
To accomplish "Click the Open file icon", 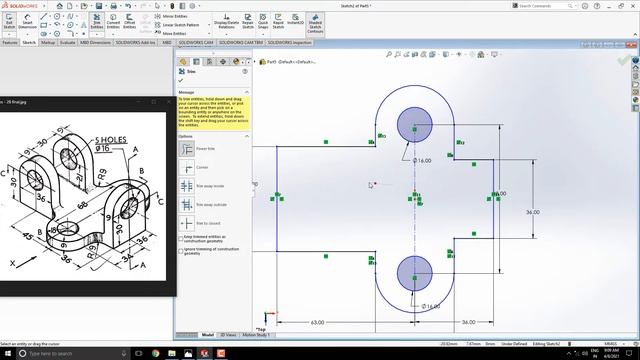I will pos(84,6).
